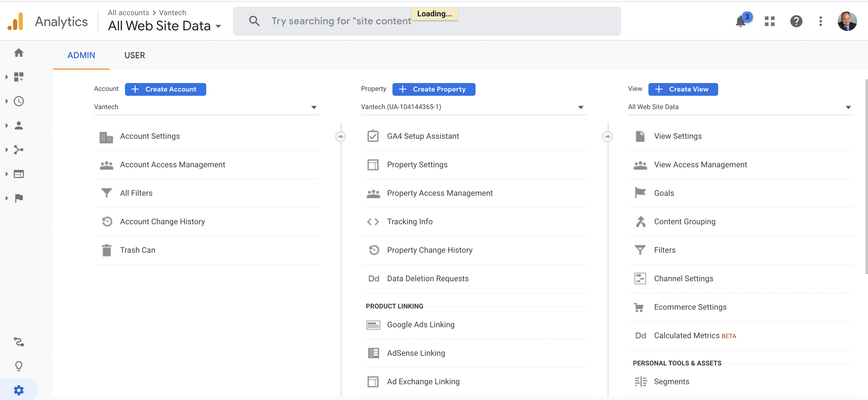
Task: Open the All Web Site Data view selector
Action: [x=165, y=25]
